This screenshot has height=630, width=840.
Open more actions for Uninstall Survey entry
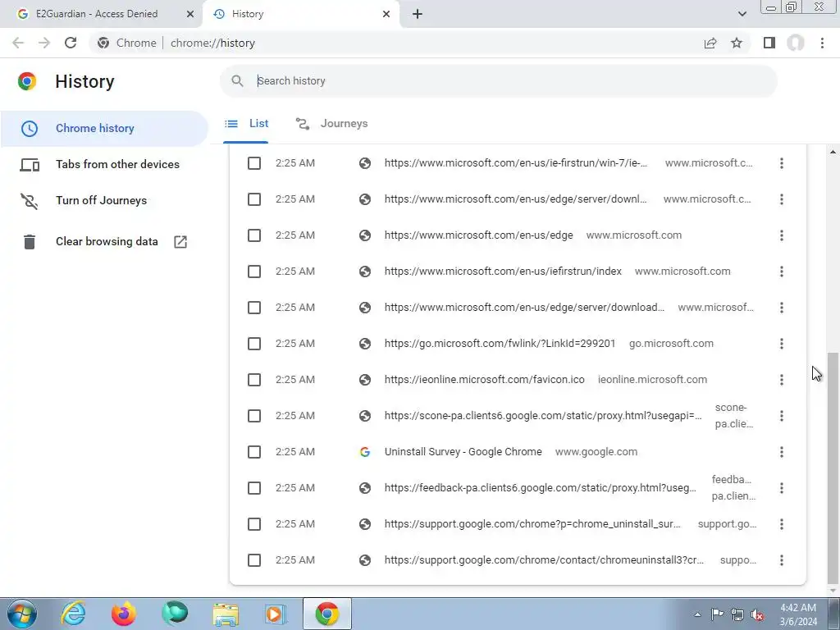click(x=782, y=452)
